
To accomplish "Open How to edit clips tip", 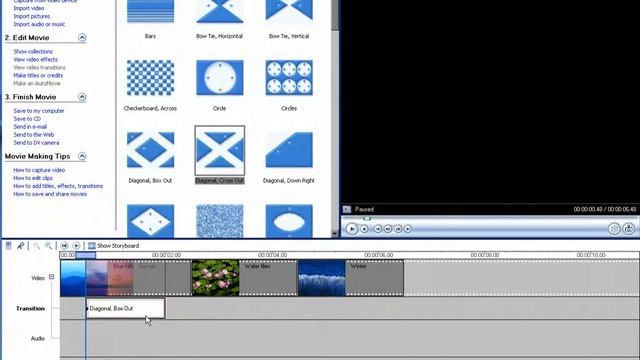I will point(33,178).
